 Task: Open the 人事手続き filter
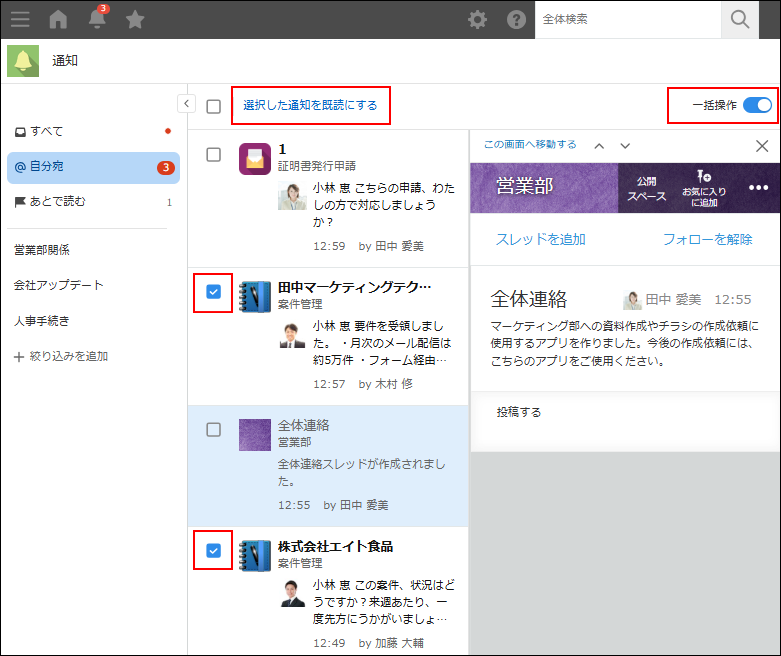(41, 321)
